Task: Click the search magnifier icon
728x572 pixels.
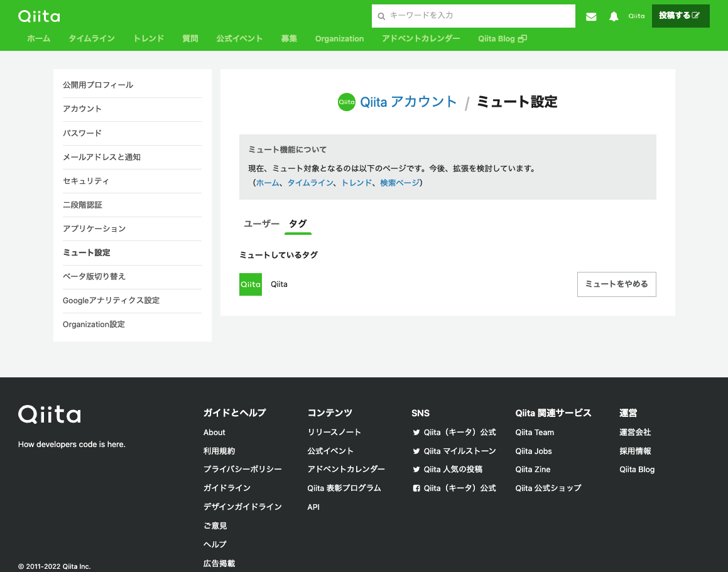Action: 381,16
